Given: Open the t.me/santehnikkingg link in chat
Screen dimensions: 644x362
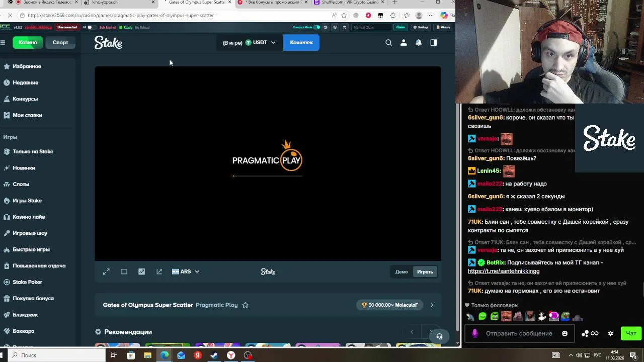Looking at the screenshot, I should coord(503,271).
